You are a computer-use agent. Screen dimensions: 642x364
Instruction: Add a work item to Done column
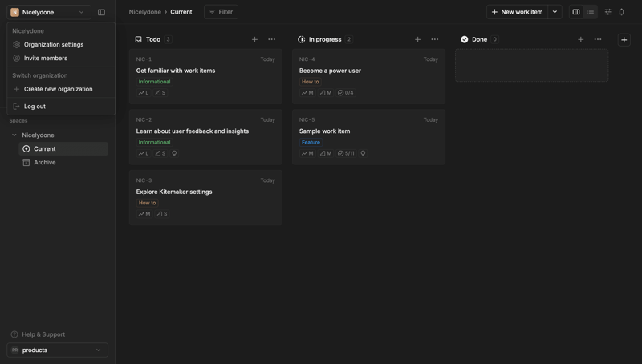click(580, 39)
